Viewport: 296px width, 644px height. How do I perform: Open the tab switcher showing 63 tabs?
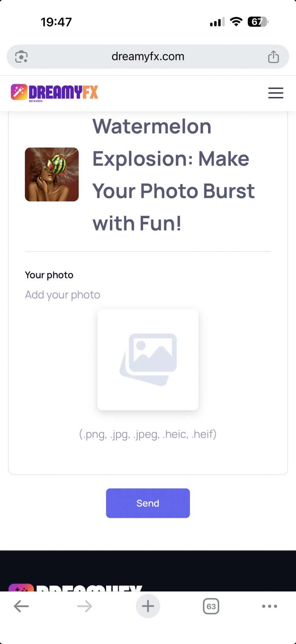coord(211,606)
